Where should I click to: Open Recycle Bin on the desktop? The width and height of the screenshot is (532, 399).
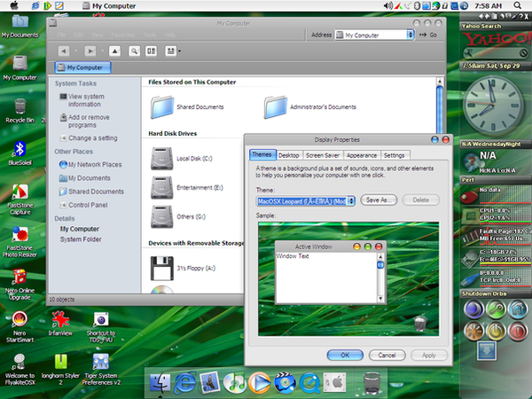click(x=19, y=106)
